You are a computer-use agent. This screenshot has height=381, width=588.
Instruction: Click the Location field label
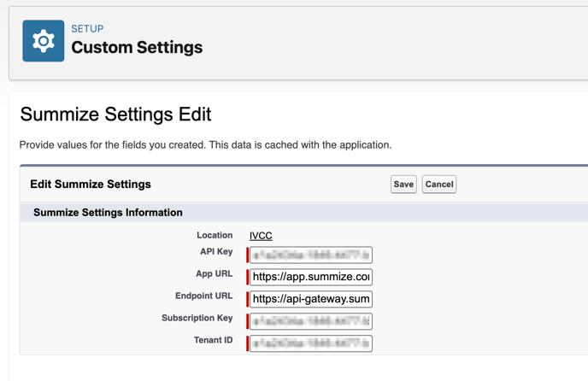(x=214, y=235)
